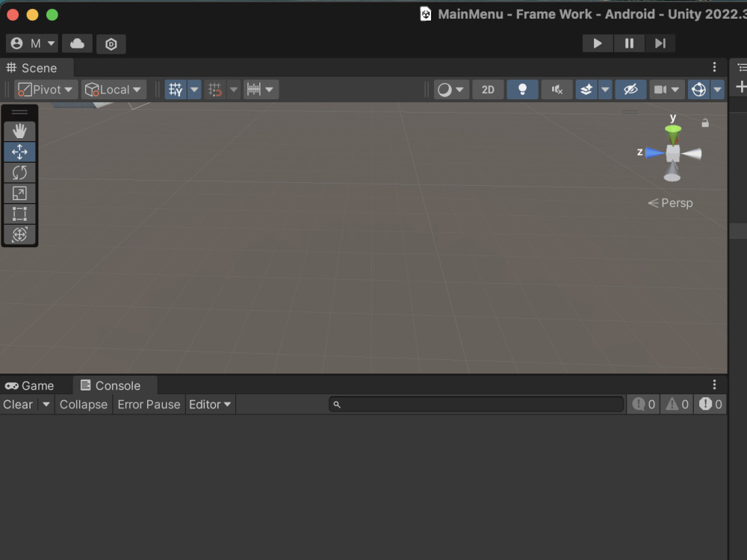This screenshot has width=747, height=560.
Task: Switch to the Game tab
Action: [x=30, y=385]
